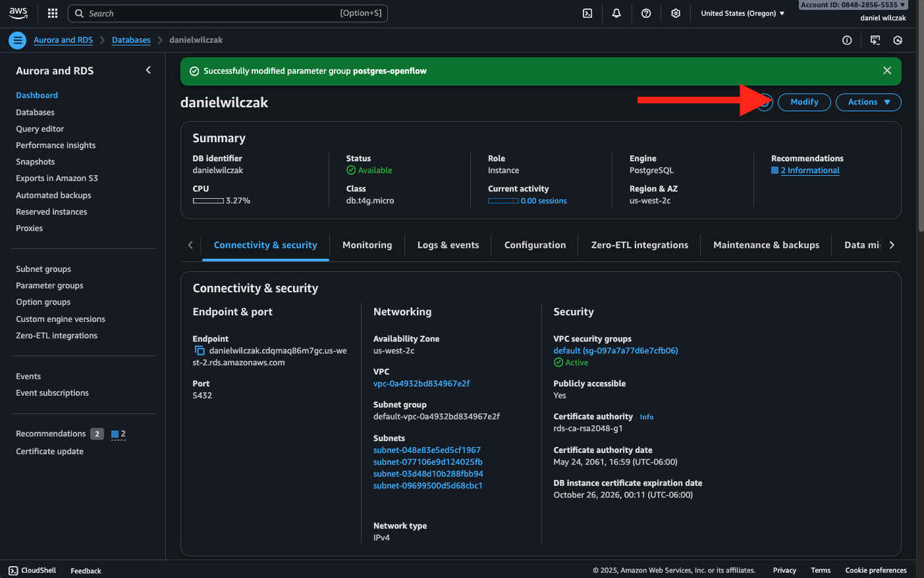The image size is (924, 578).
Task: Open the United States (Oregon) region selector
Action: [x=742, y=13]
